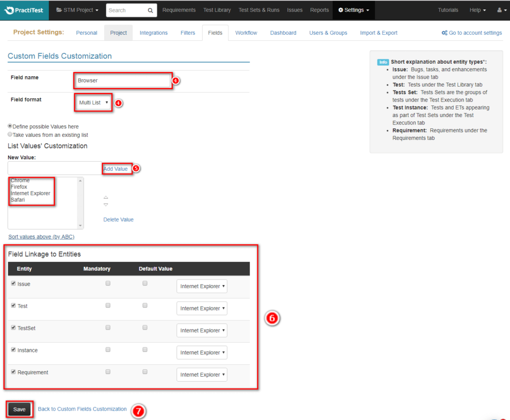Open the Settings menu
This screenshot has height=420, width=510.
click(x=354, y=10)
